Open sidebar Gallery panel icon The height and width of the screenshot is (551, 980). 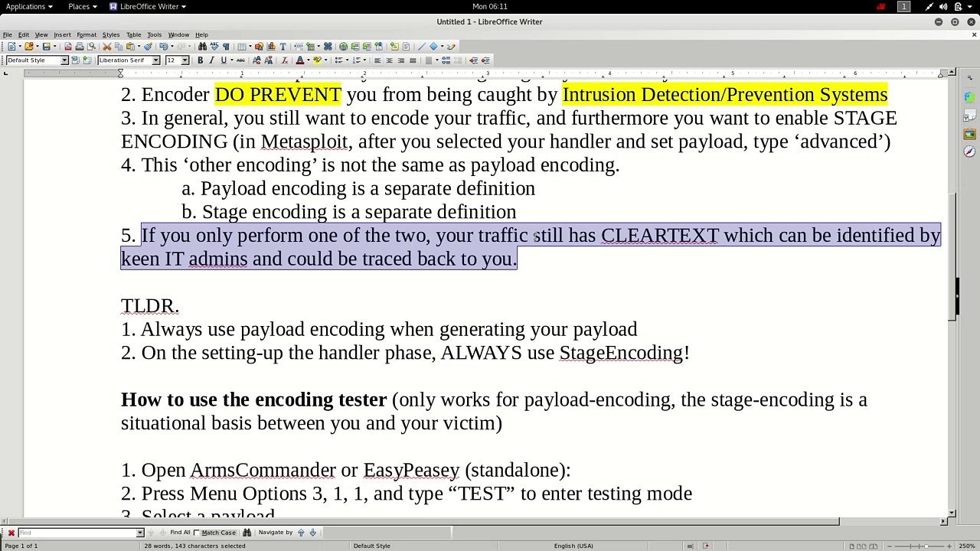[969, 134]
